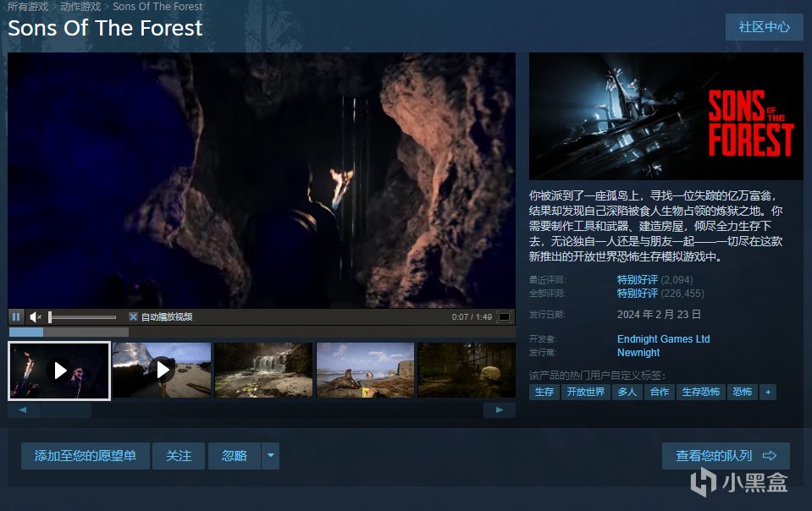Select first trailer thumbnail with torch

point(59,371)
